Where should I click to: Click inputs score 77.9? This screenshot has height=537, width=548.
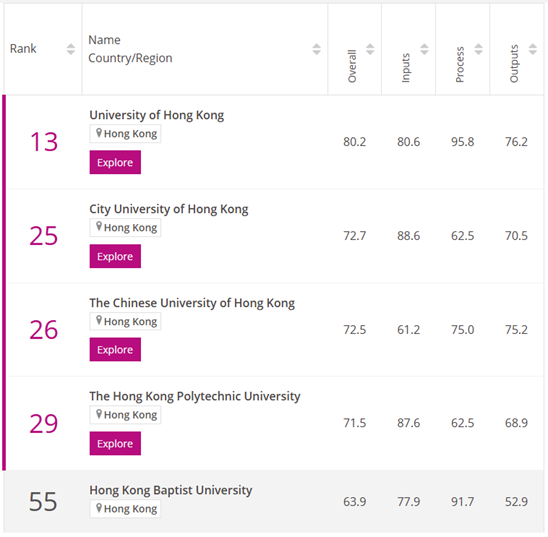pyautogui.click(x=408, y=502)
